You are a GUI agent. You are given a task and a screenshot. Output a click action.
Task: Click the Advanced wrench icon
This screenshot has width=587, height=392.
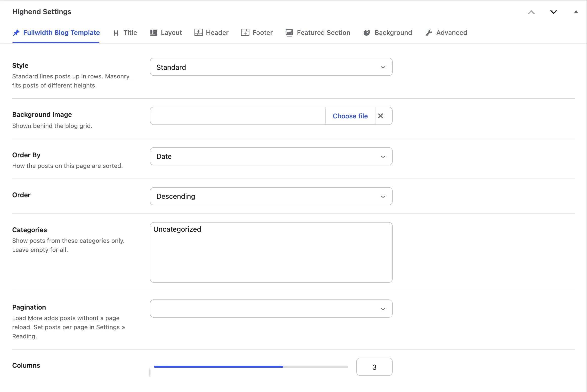(x=429, y=33)
